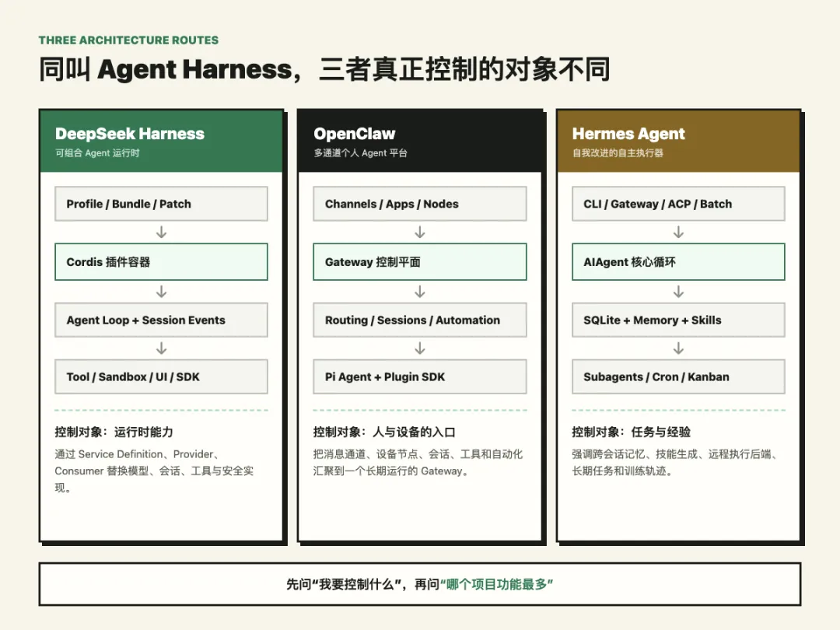The width and height of the screenshot is (840, 630).
Task: Click the SQLite + Memory + Skills box
Action: [x=678, y=320]
